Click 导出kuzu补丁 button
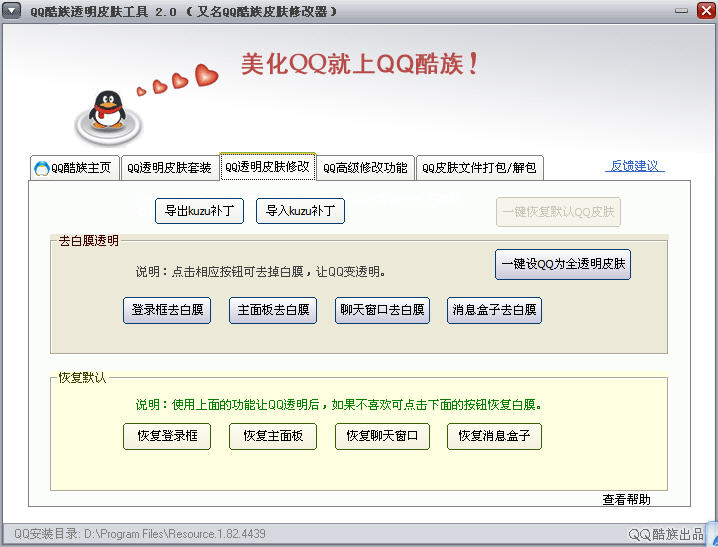The height and width of the screenshot is (547, 718). click(x=199, y=211)
